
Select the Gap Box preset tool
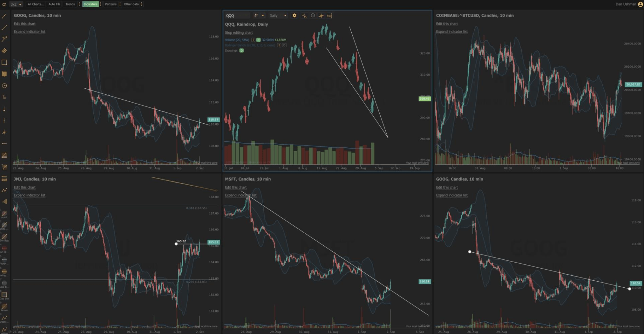[x=4, y=295]
